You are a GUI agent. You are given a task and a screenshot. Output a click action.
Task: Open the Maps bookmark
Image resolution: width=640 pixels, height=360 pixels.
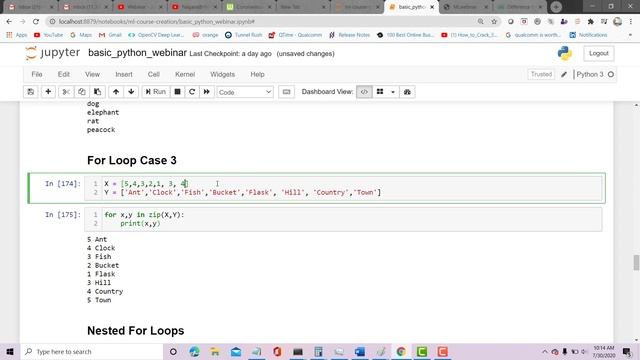tap(81, 35)
